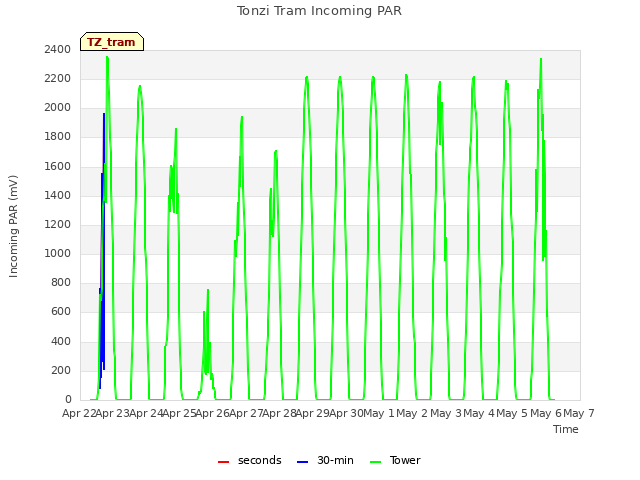The height and width of the screenshot is (480, 640).
Task: Click the Apr 22 date tick label
Action: tap(79, 413)
